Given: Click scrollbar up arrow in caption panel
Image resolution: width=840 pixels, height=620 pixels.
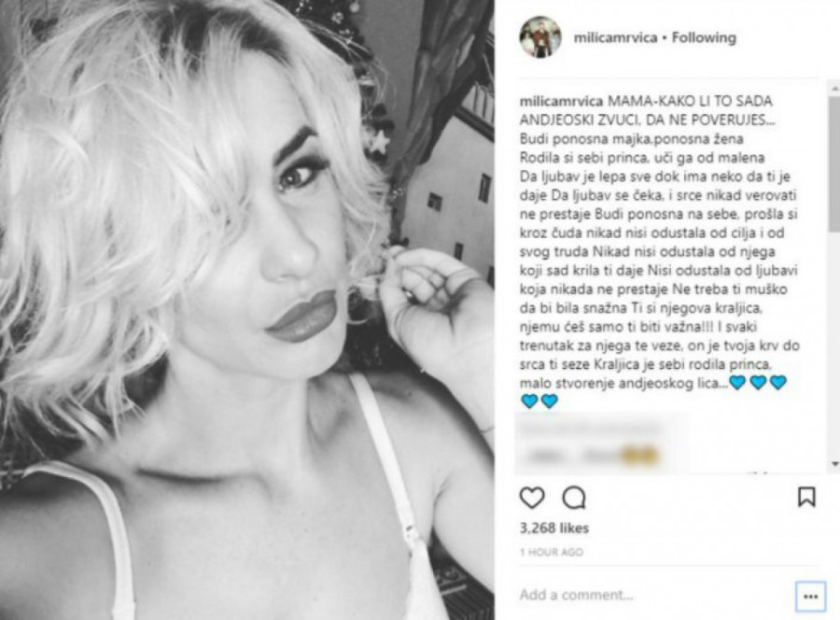Looking at the screenshot, I should coord(834,87).
